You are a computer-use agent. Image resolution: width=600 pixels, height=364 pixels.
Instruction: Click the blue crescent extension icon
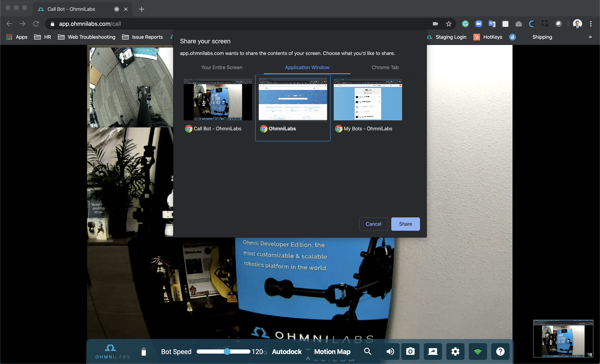[532, 24]
